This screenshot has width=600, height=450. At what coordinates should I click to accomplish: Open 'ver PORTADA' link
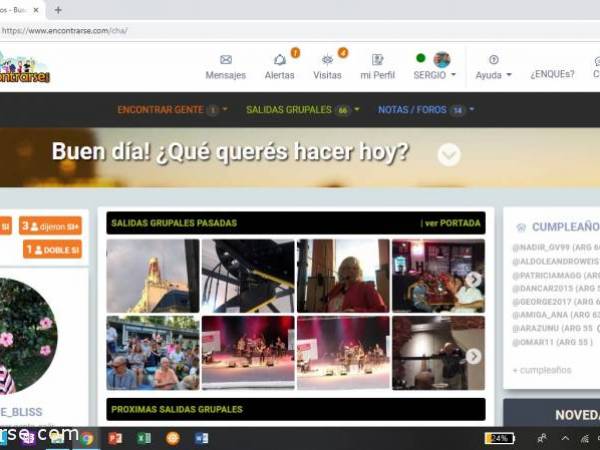pos(450,223)
